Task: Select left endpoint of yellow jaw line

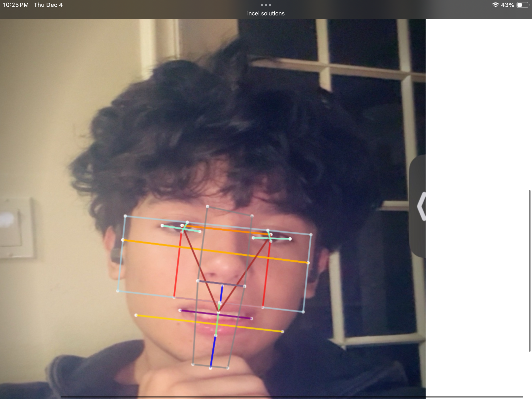Action: point(136,315)
